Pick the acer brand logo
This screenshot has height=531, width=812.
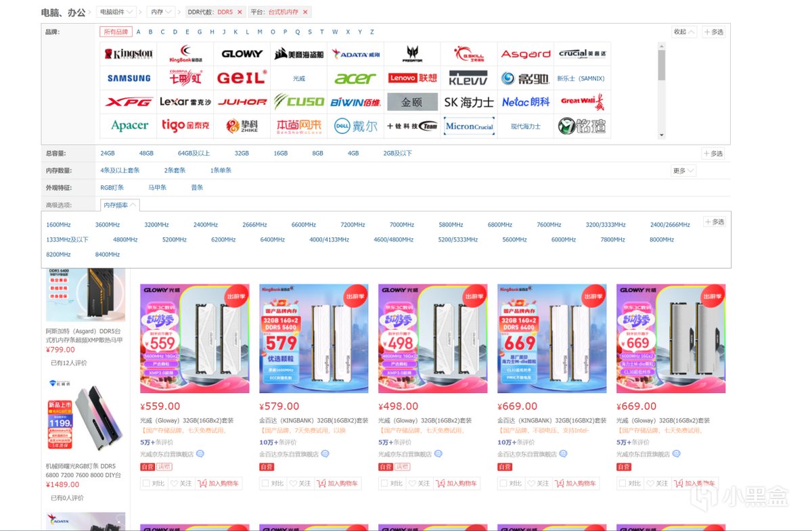click(x=356, y=78)
